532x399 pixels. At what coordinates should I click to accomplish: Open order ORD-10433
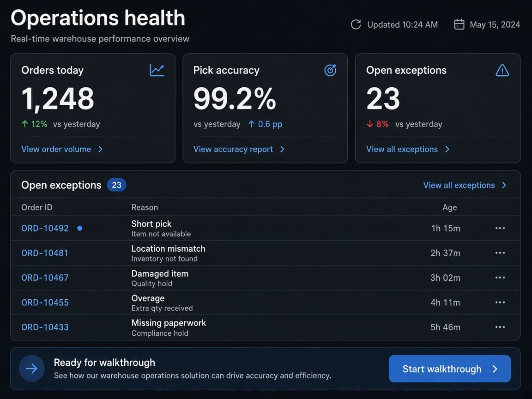click(45, 327)
